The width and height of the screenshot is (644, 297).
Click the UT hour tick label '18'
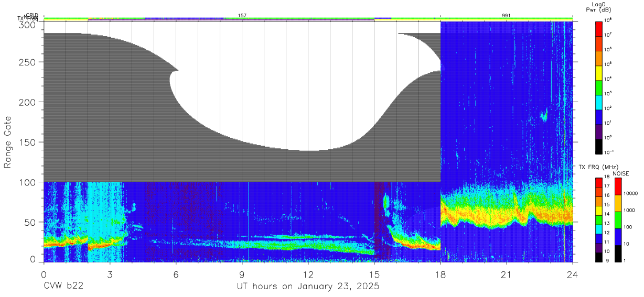pos(440,274)
